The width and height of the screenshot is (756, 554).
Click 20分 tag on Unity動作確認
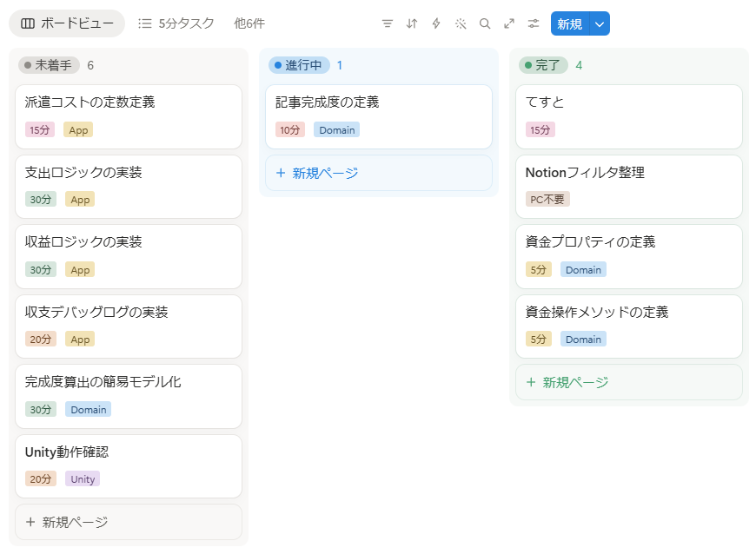click(x=41, y=478)
